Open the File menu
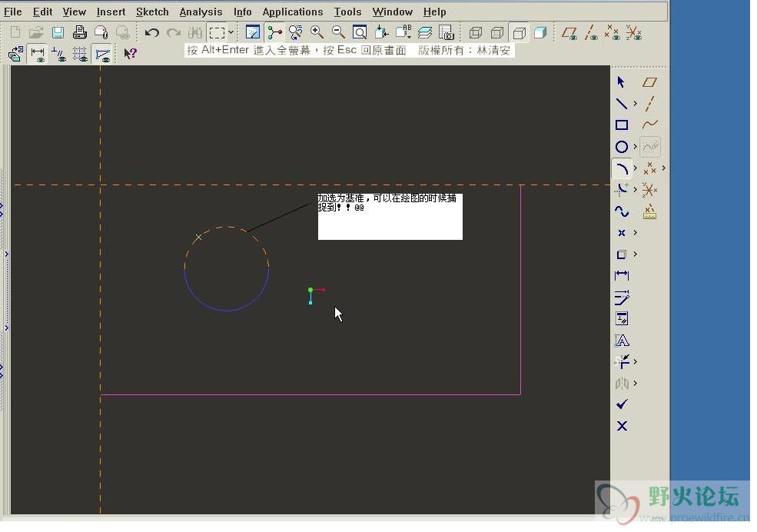The height and width of the screenshot is (532, 757). pyautogui.click(x=13, y=12)
